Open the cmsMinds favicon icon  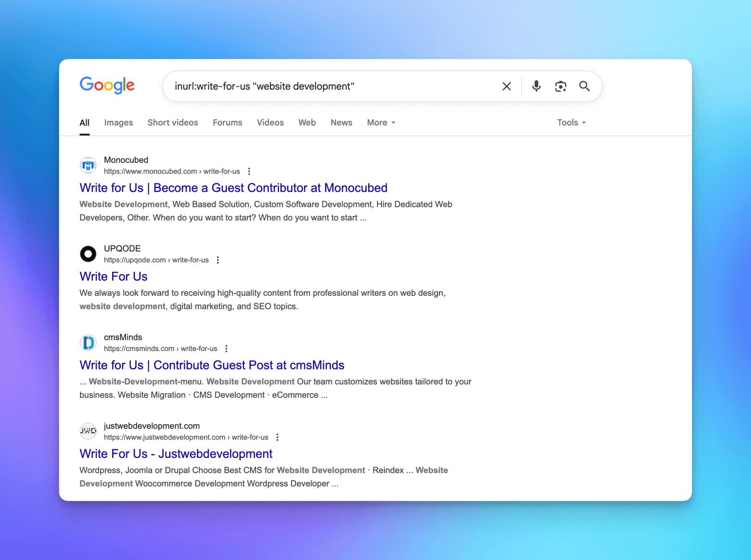[88, 343]
